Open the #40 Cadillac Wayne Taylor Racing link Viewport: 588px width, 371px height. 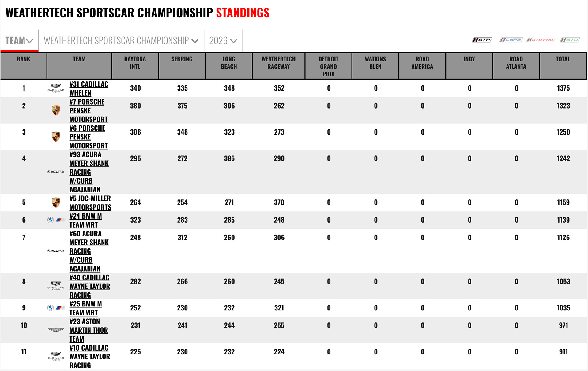coord(90,286)
